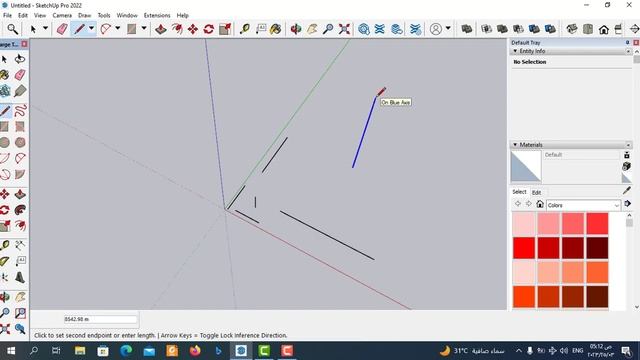Viewport: 640px width, 360px height.
Task: Click the current material preview thumbnail
Action: point(526,167)
